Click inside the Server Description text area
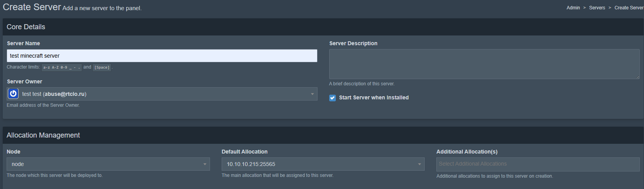The width and height of the screenshot is (644, 189). (x=484, y=64)
